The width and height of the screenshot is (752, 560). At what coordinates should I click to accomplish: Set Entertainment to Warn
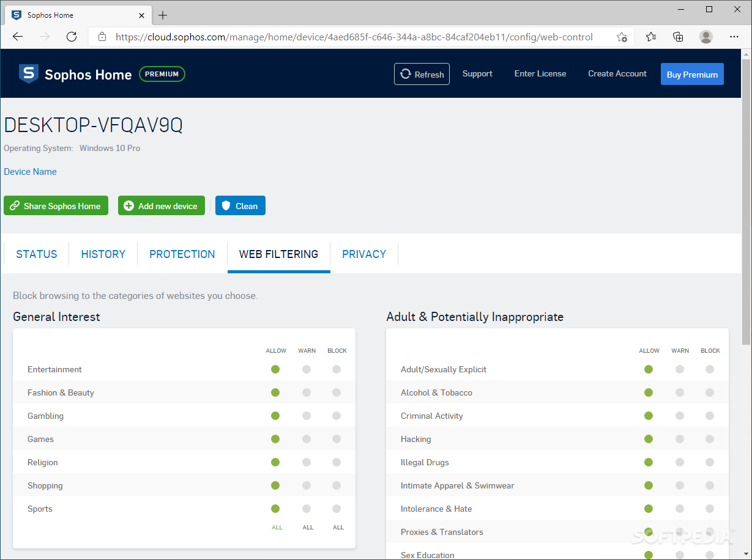[307, 369]
